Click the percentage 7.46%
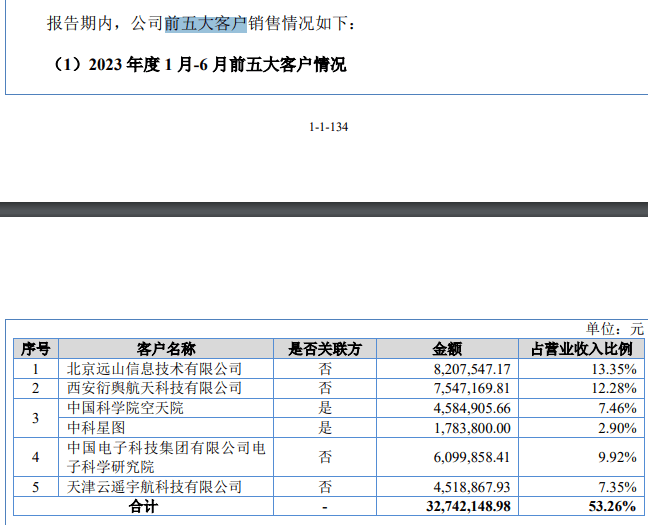 point(617,408)
